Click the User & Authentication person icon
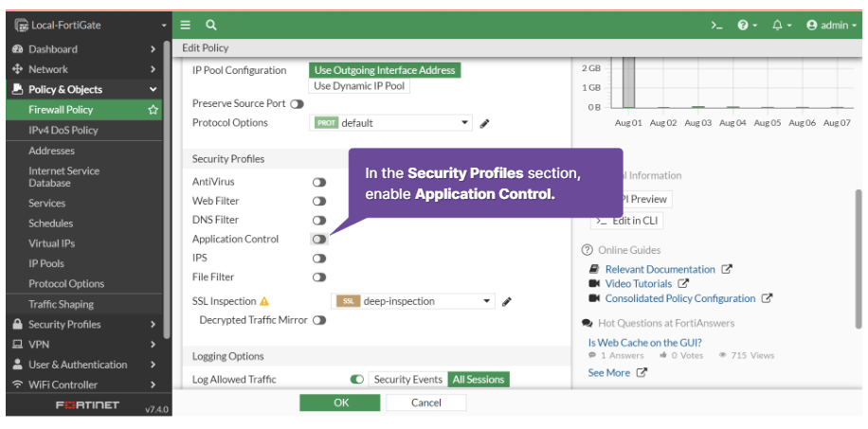Screen dimensions: 868x429 pyautogui.click(x=17, y=365)
